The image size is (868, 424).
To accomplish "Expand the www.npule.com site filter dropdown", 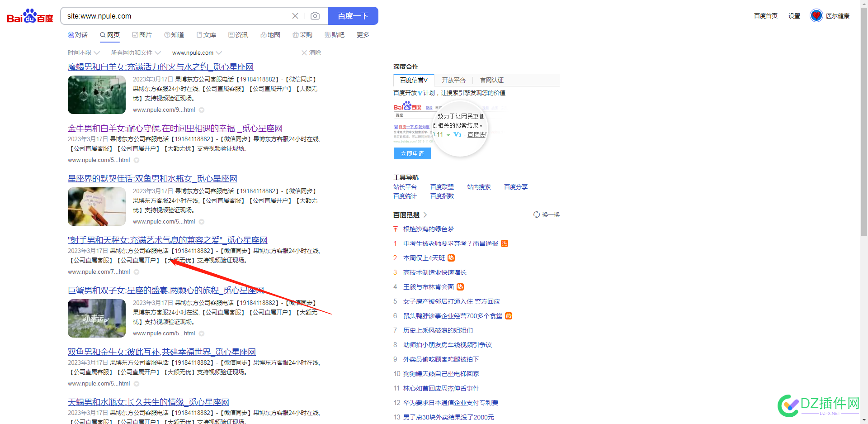I will 197,53.
